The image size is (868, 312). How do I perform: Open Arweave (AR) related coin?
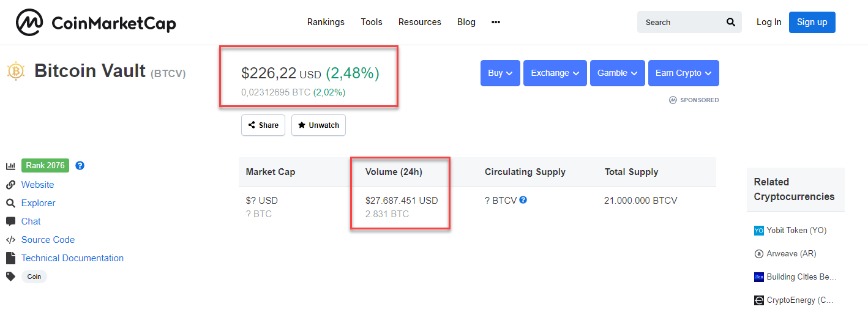tap(791, 254)
